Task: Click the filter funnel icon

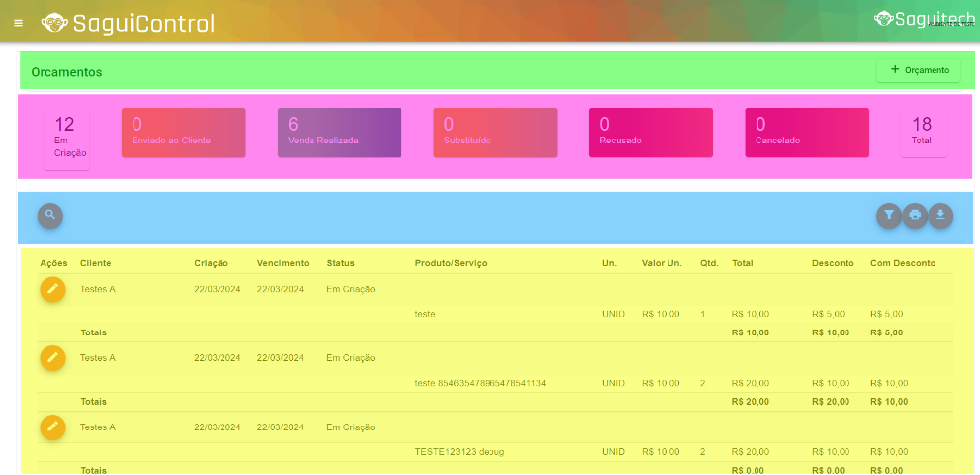Action: click(889, 216)
